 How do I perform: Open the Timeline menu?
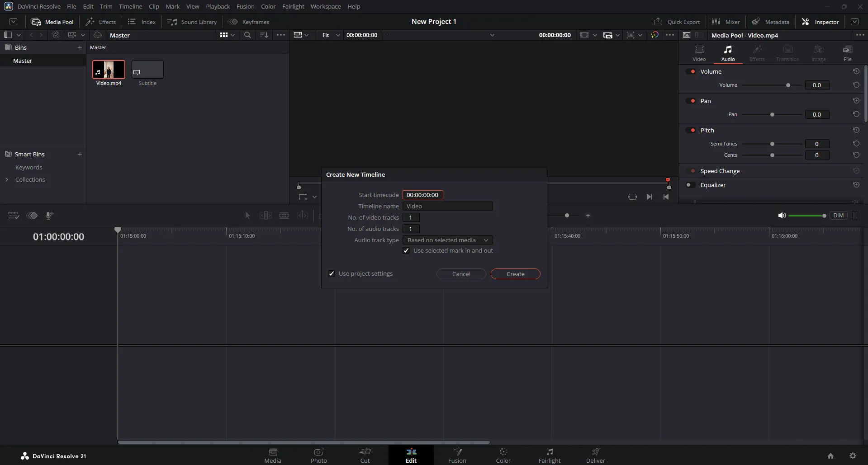tap(130, 6)
